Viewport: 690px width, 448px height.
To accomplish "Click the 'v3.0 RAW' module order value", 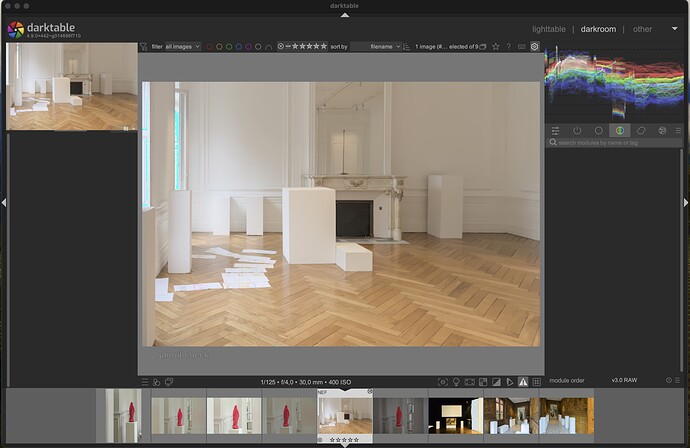I will click(624, 380).
